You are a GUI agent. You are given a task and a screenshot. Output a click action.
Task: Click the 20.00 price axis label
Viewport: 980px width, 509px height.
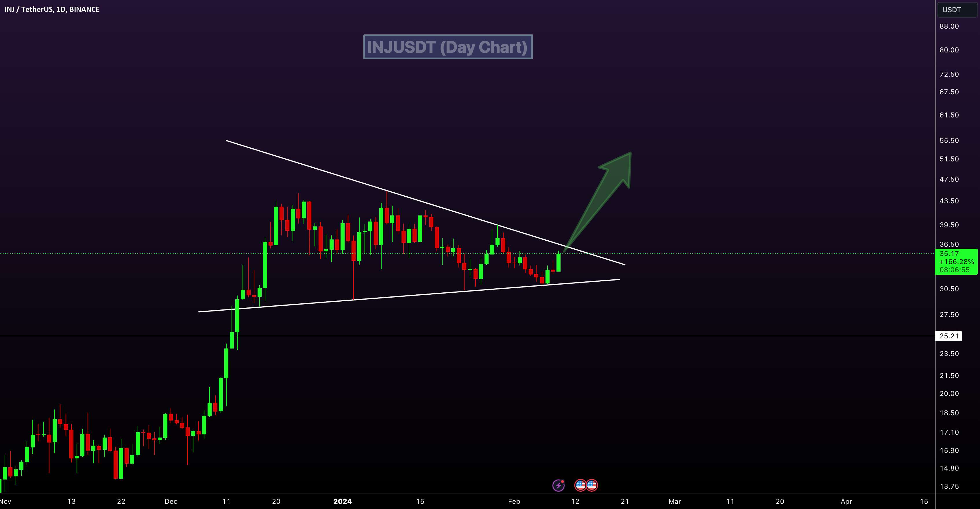tap(949, 394)
